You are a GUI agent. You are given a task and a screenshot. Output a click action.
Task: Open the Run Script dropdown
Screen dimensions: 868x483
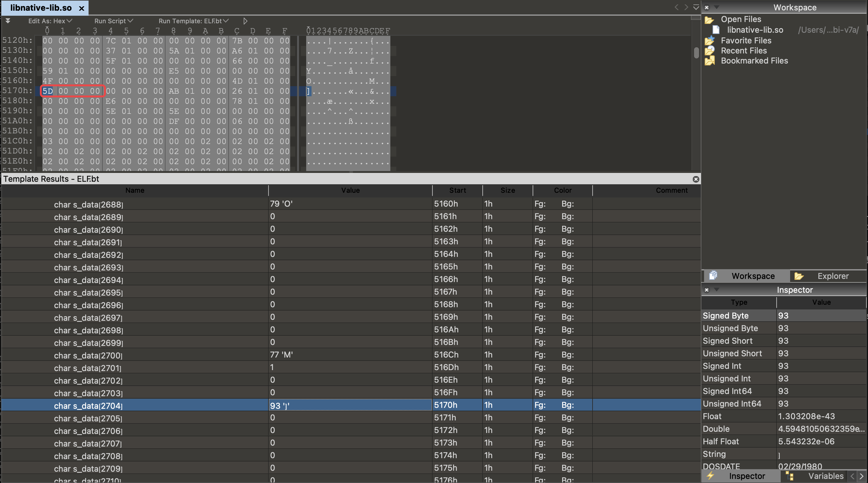[x=113, y=21]
